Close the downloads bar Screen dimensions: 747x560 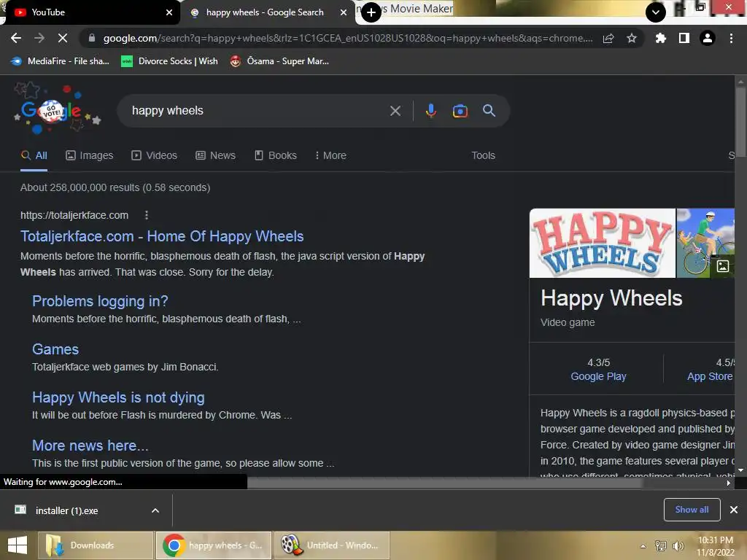[x=734, y=510]
